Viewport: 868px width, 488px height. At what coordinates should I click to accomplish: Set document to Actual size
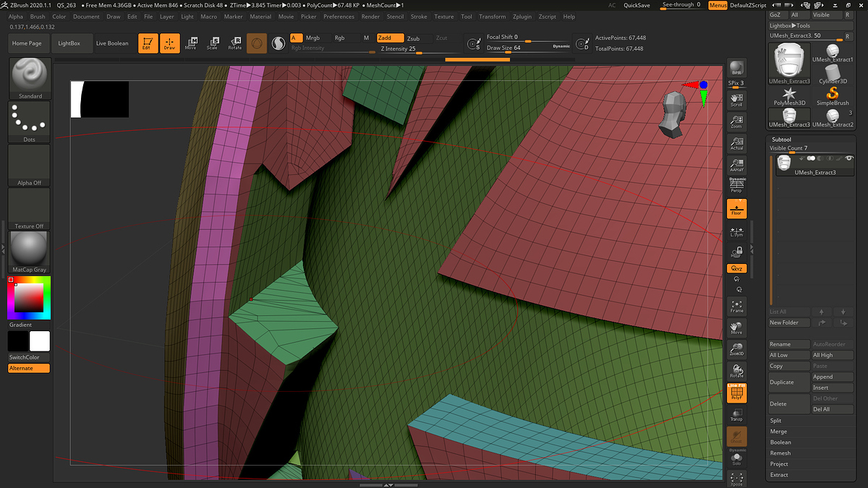point(736,142)
